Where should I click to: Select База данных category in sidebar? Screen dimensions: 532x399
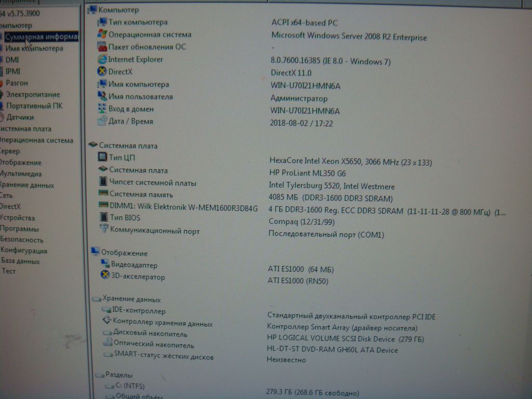pos(20,261)
